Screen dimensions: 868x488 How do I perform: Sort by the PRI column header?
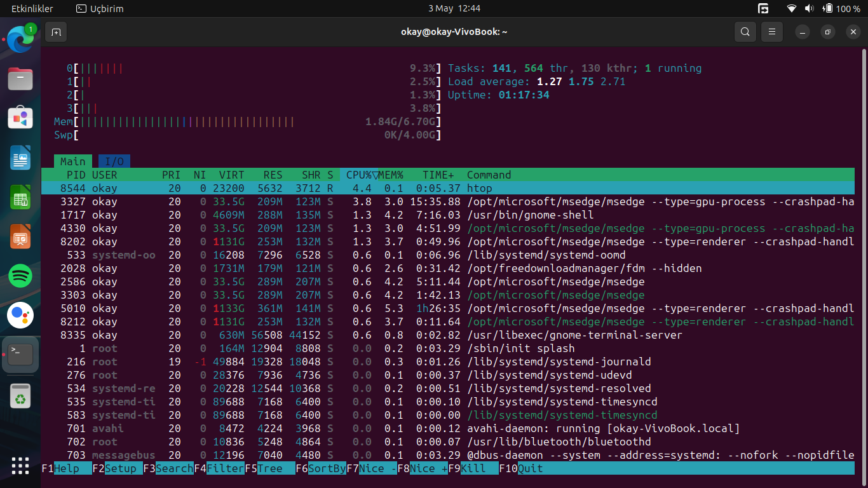[172, 175]
